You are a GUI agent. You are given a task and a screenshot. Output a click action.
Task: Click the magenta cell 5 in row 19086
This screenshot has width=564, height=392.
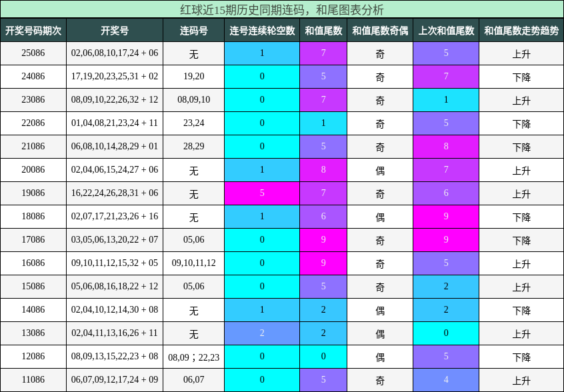click(262, 193)
